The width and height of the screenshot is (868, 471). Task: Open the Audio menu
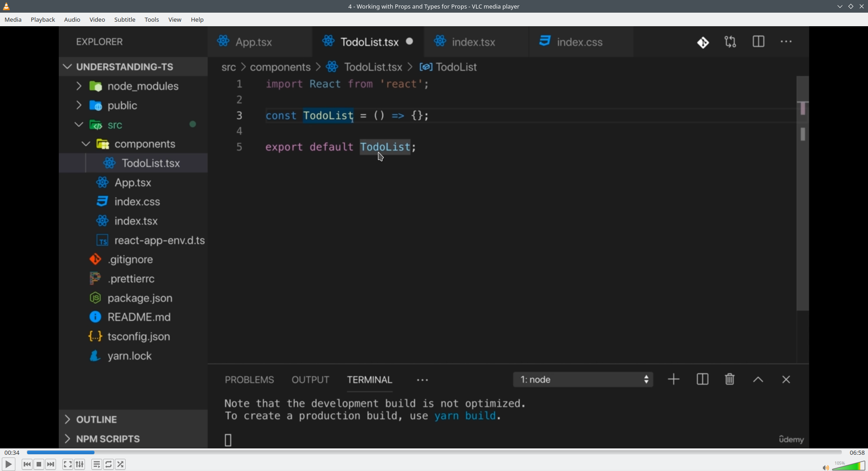click(x=72, y=20)
